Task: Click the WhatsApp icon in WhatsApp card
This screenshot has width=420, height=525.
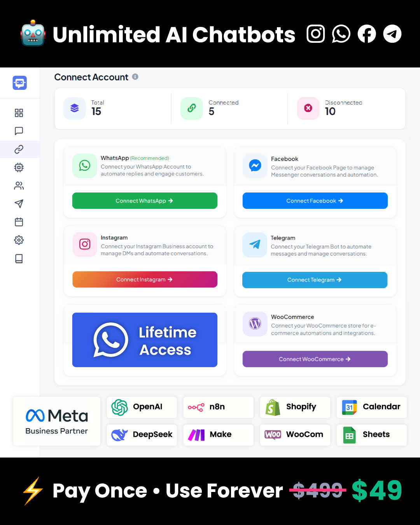Action: click(x=85, y=166)
